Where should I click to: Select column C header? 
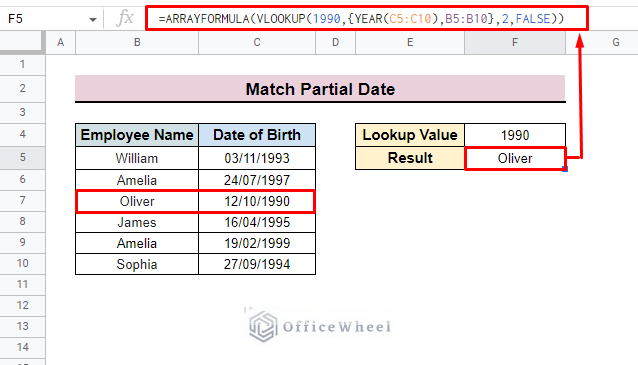[257, 42]
